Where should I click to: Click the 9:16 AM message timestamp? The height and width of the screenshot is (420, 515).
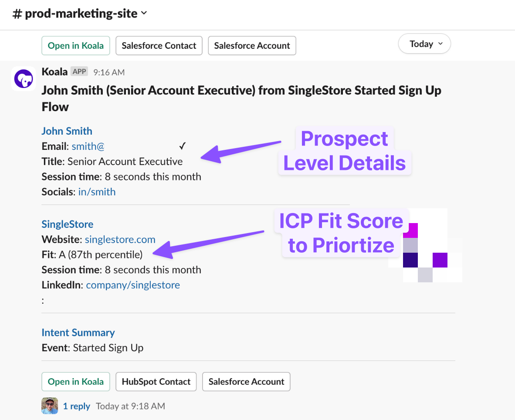(x=109, y=72)
